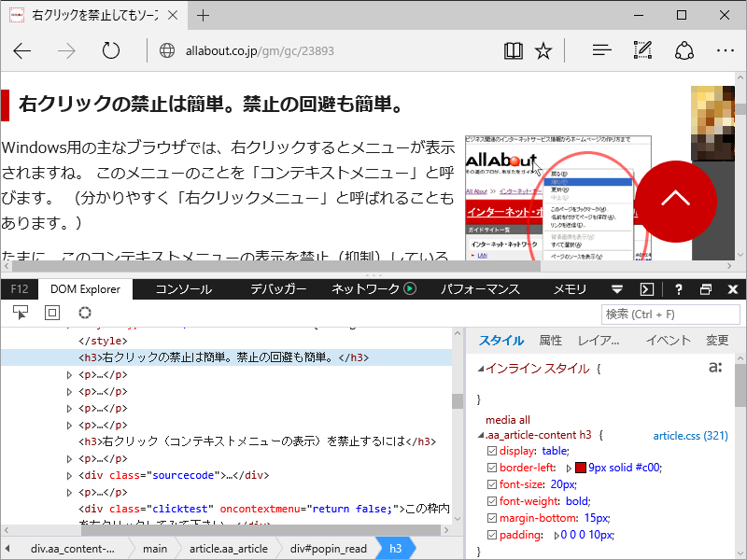Click the pseudo-class a: states icon
747x560 pixels.
tap(715, 367)
